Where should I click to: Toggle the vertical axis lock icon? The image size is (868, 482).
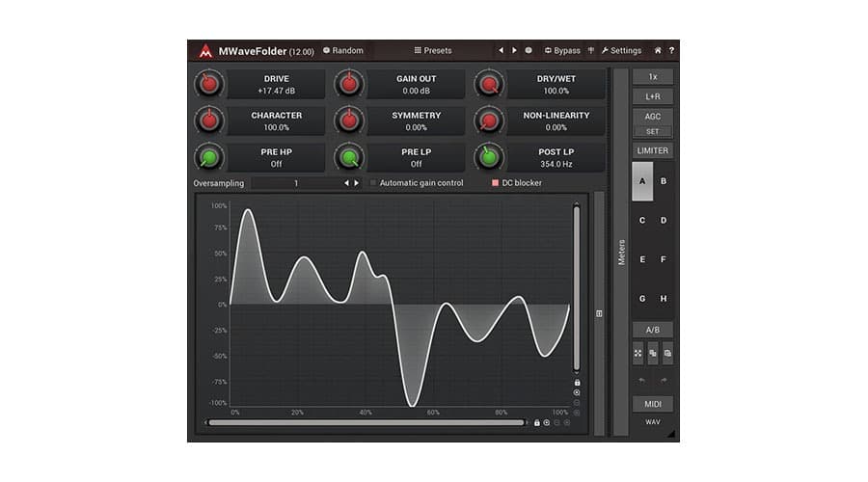pos(577,383)
